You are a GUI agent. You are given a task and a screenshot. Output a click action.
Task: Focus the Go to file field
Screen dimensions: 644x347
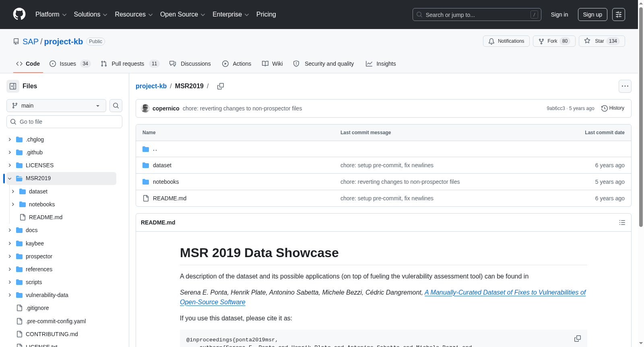[x=64, y=122]
